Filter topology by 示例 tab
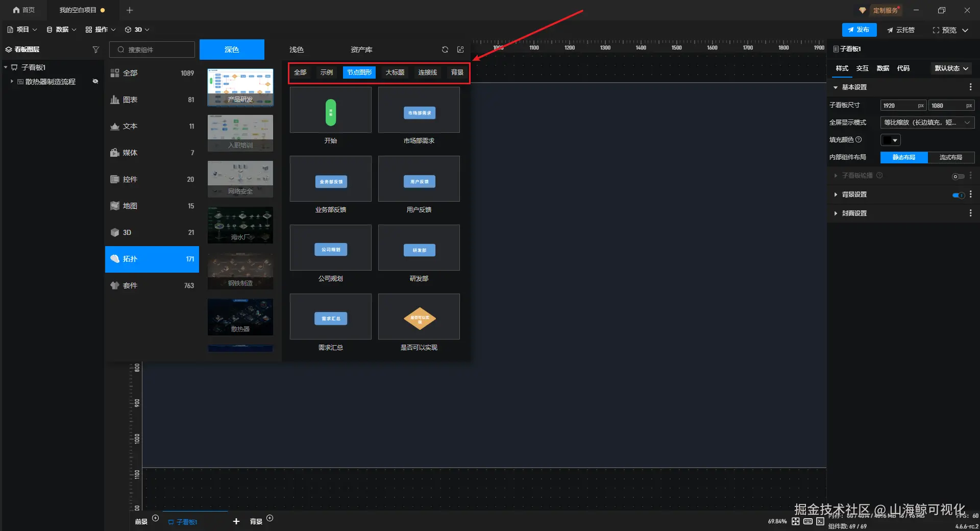The height and width of the screenshot is (531, 980). (327, 73)
